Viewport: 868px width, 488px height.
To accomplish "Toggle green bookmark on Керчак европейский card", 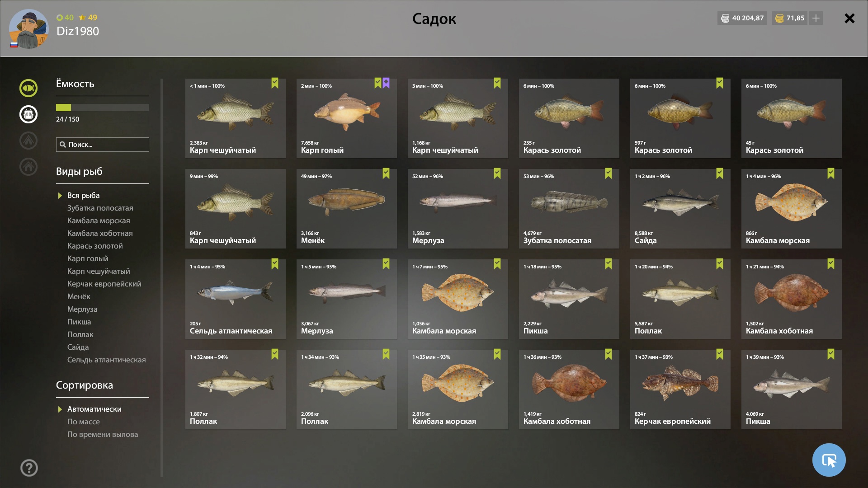I will coord(720,354).
